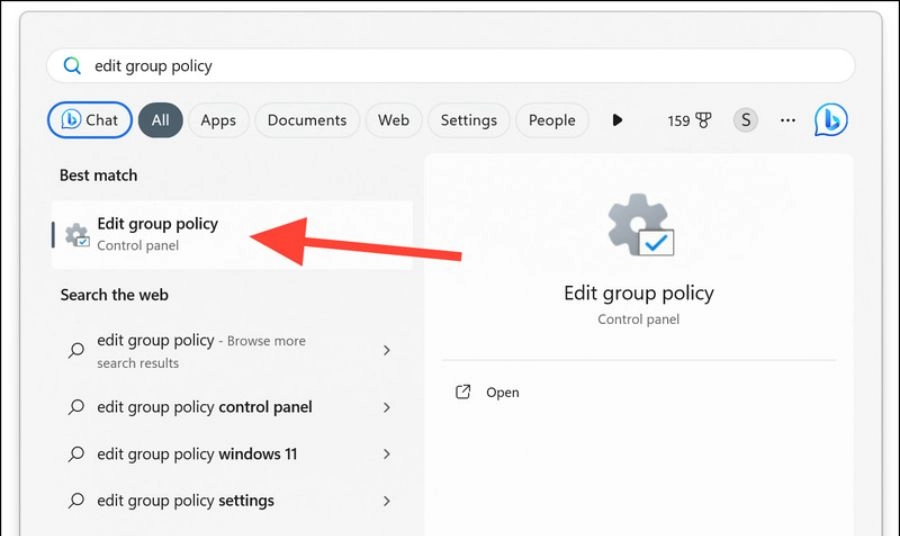Switch to the Settings filter tab
The image size is (900, 536).
tap(469, 120)
